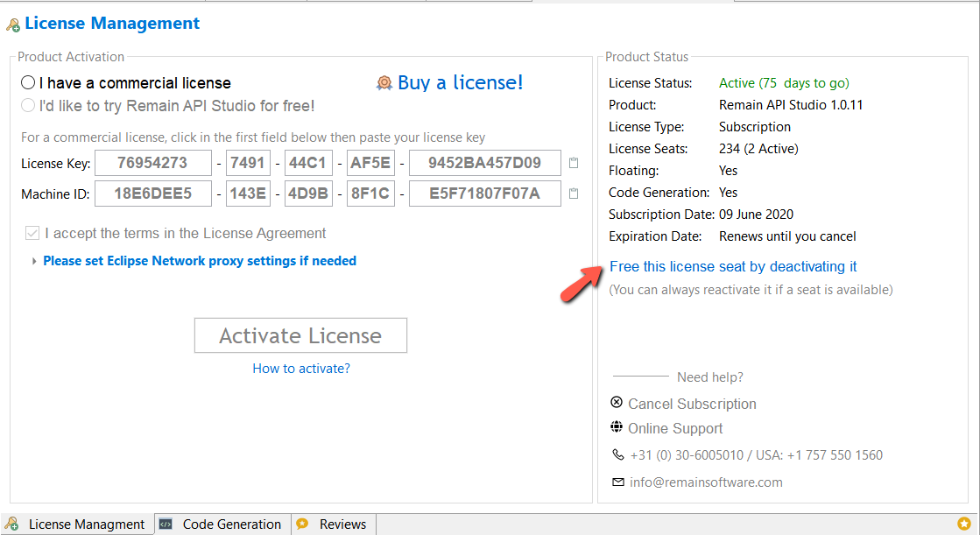Click the License Seats value '234 (2 Active)'
Image resolution: width=980 pixels, height=535 pixels.
coord(758,149)
